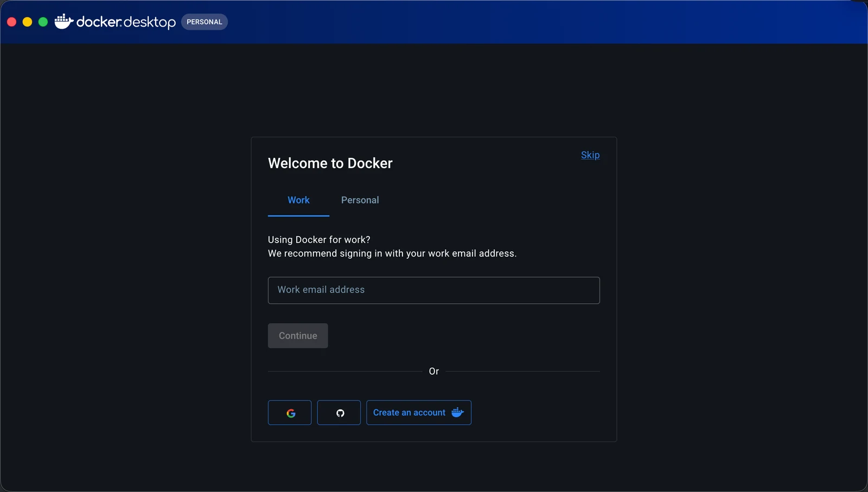Screen dimensions: 868x492
Task: Click the Create an account button
Action: 419,413
